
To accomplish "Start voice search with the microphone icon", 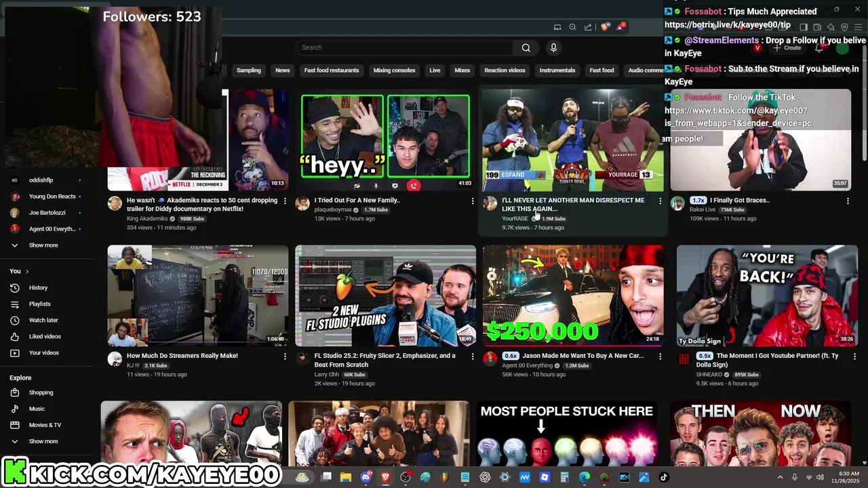I will (553, 47).
